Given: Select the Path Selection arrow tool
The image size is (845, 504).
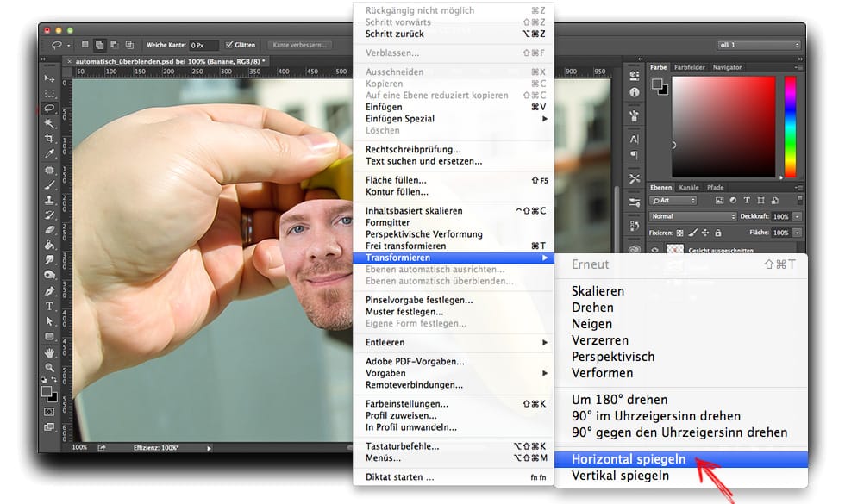Looking at the screenshot, I should [49, 321].
